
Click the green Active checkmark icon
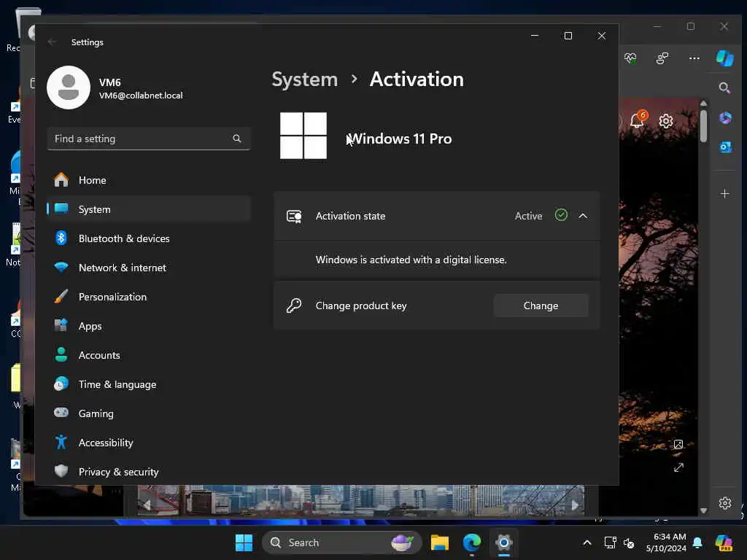[561, 215]
